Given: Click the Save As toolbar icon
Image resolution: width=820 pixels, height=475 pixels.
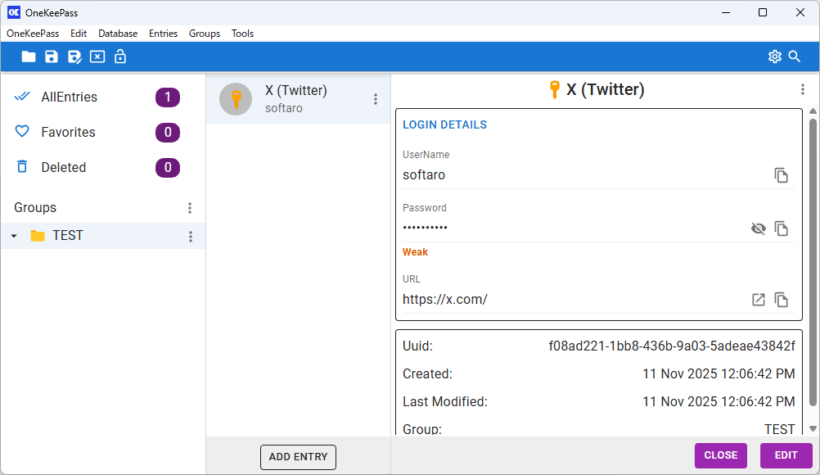Looking at the screenshot, I should (x=74, y=57).
